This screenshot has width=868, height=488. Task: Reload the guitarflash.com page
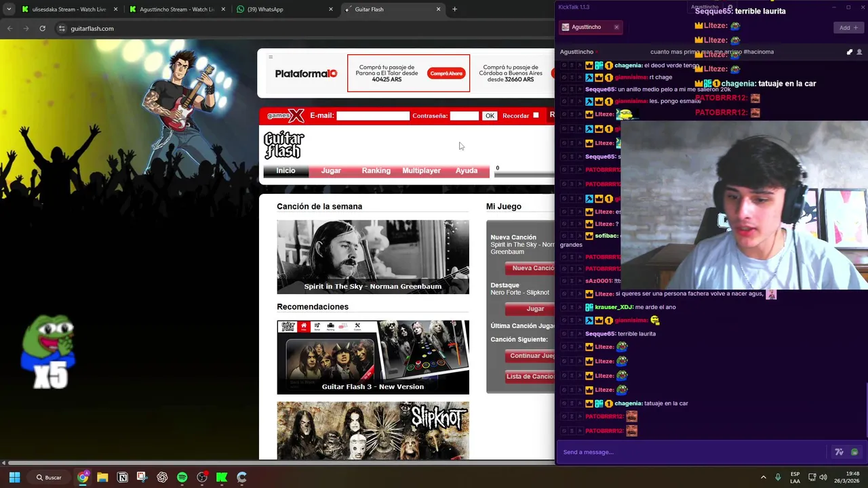click(42, 28)
